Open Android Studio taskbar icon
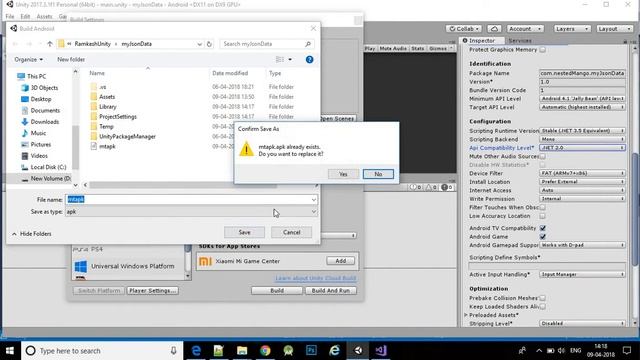The width and height of the screenshot is (640, 360). click(x=288, y=351)
